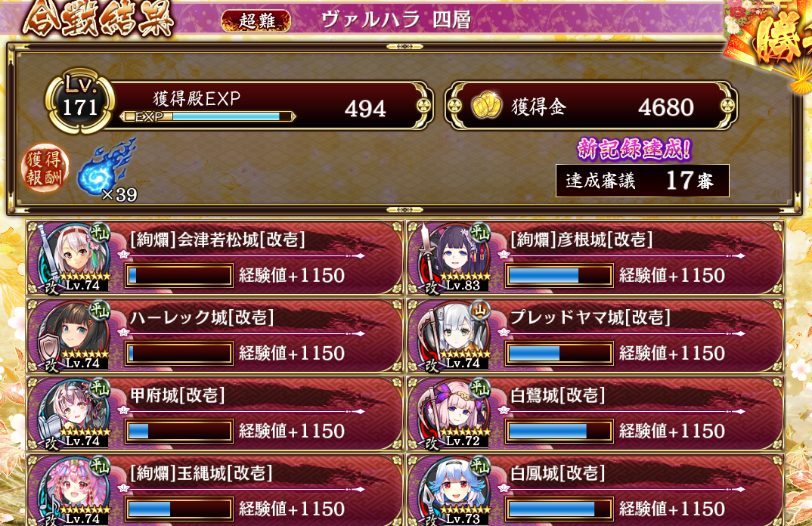The width and height of the screenshot is (812, 526).
Task: Click the 超難 difficulty badge
Action: click(x=256, y=20)
